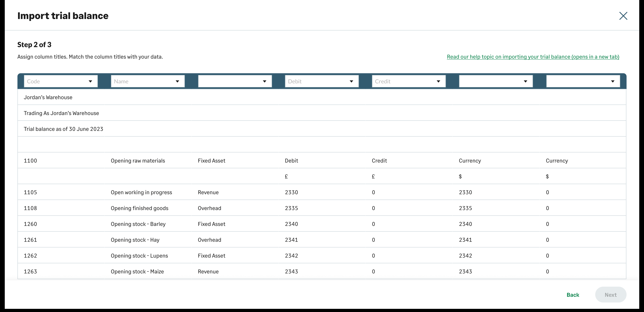The width and height of the screenshot is (644, 312).
Task: Click the Next button
Action: coord(610,295)
